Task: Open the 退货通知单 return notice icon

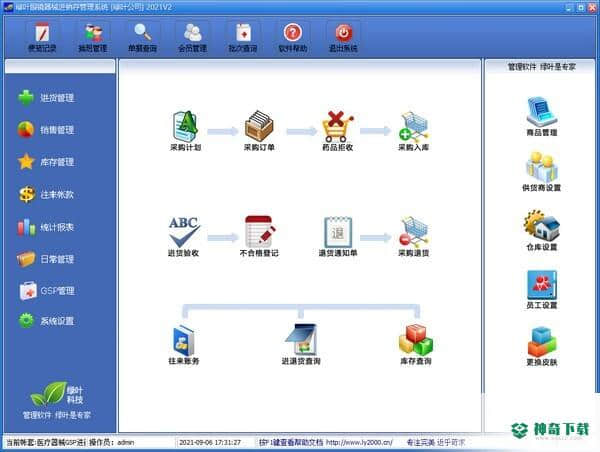Action: [x=338, y=236]
